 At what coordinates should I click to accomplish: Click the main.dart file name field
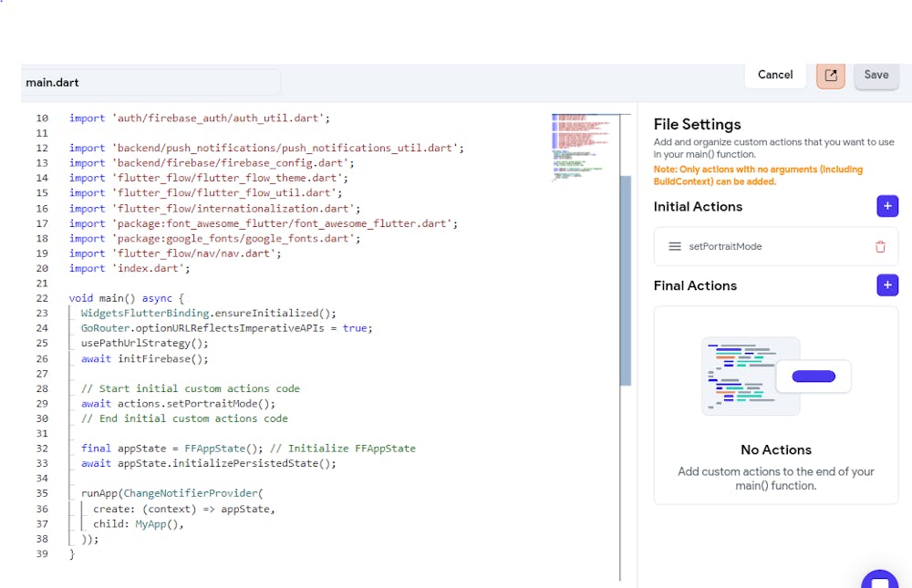point(150,83)
